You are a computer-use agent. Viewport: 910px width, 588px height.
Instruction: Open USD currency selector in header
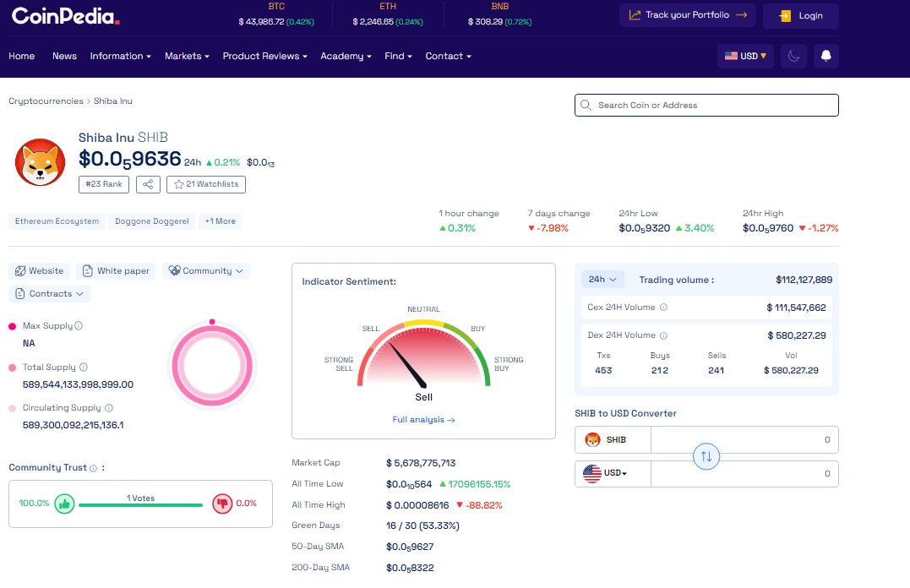tap(745, 57)
